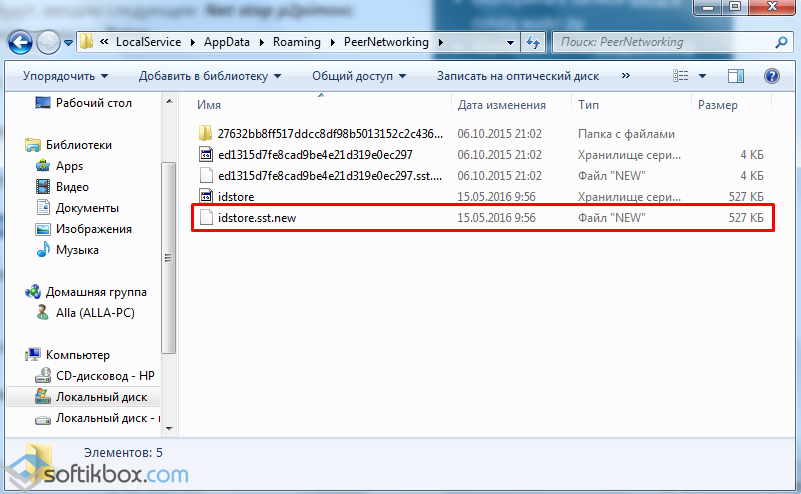
Task: Toggle the preview pane icon
Action: pos(736,76)
